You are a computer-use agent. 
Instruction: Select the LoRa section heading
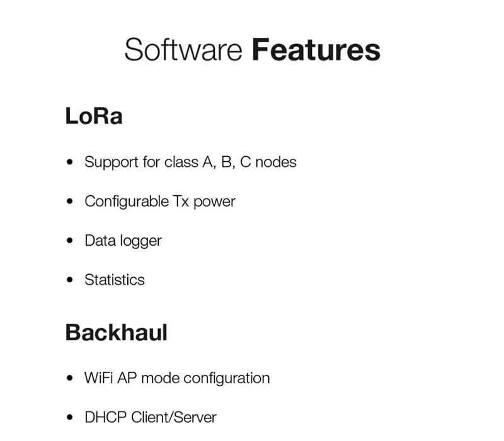coord(94,116)
